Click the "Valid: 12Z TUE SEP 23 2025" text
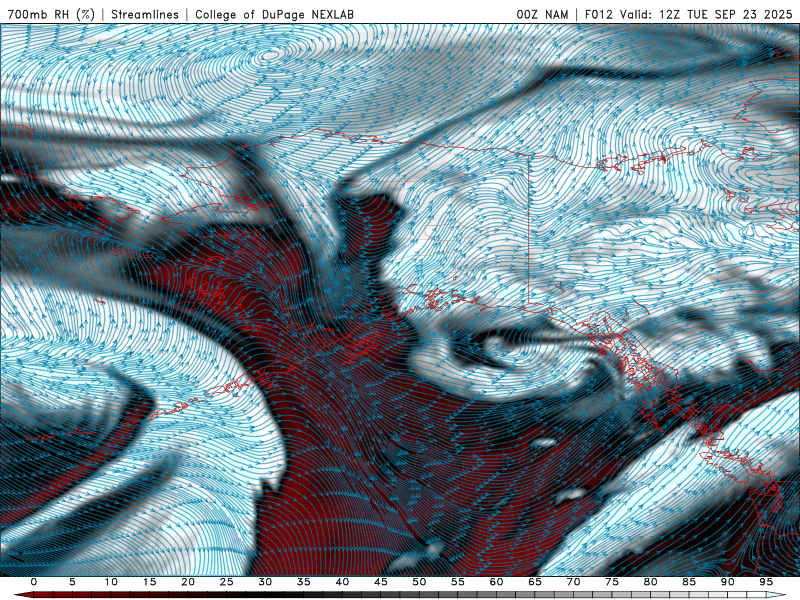Screen dimensions: 800x600 tap(706, 15)
